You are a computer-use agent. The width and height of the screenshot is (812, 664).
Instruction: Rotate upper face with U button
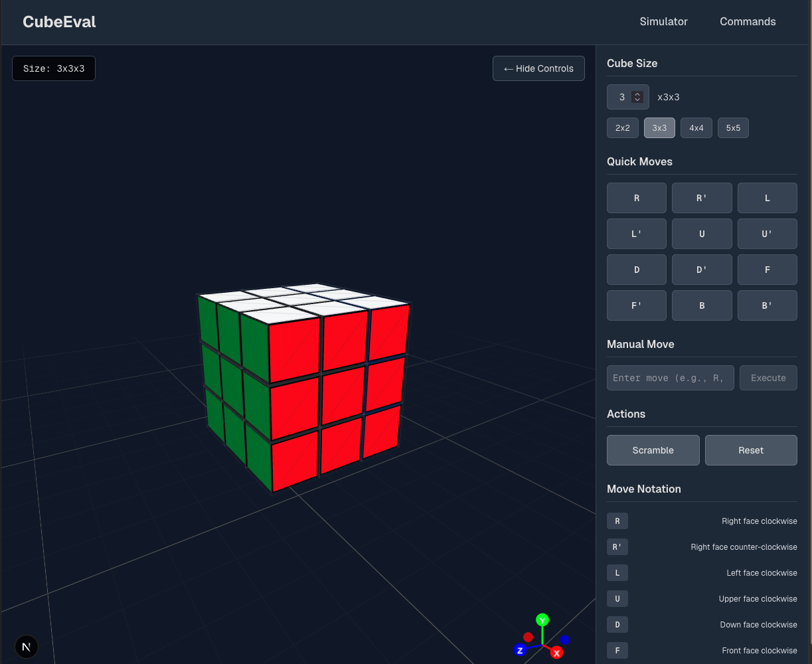[x=702, y=234]
